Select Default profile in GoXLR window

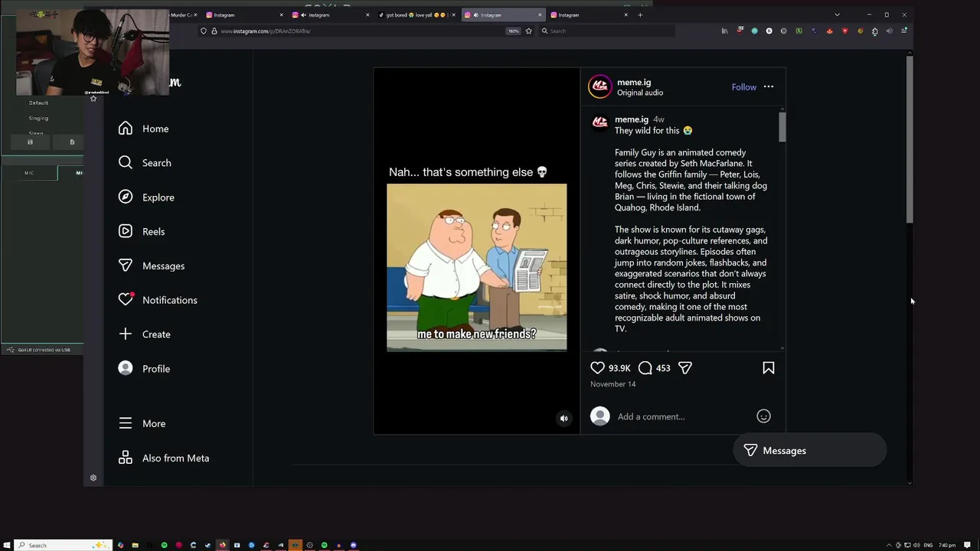pyautogui.click(x=38, y=103)
